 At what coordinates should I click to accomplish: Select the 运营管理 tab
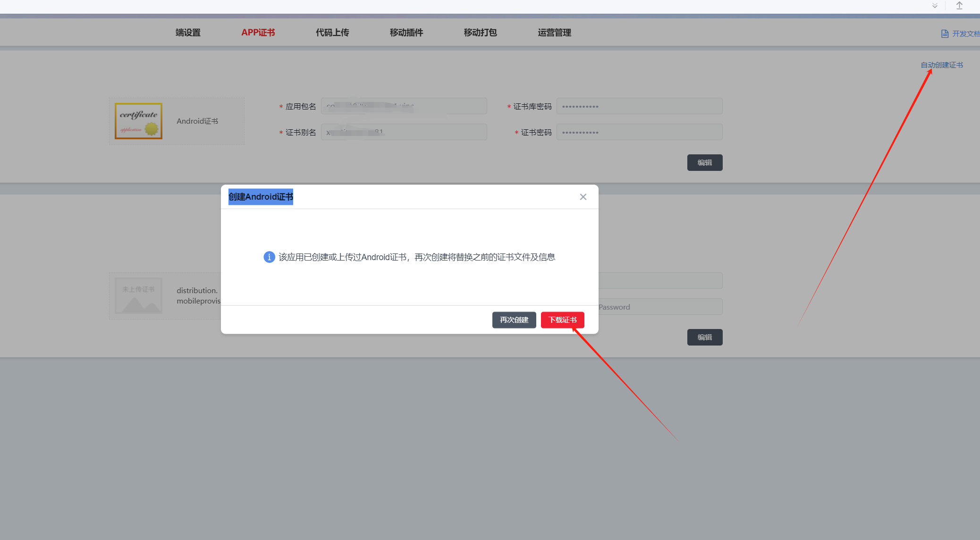[554, 33]
